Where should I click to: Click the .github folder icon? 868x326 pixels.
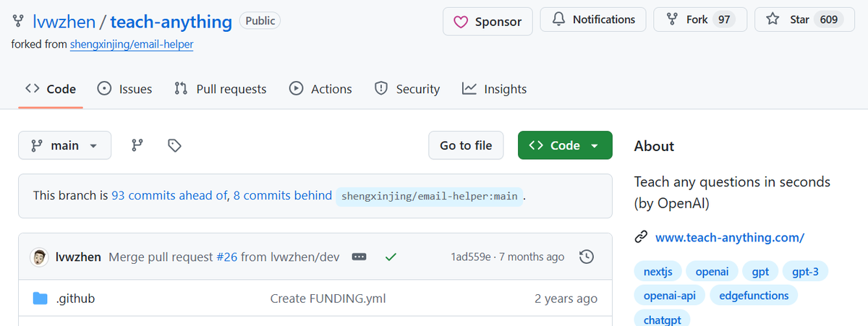point(41,299)
